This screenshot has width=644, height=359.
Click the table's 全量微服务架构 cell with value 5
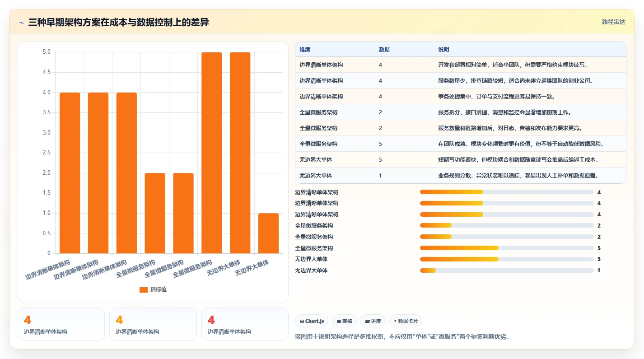[x=318, y=144]
